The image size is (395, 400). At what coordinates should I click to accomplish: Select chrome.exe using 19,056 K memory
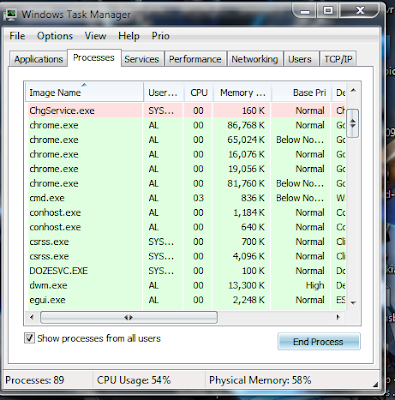coord(186,169)
